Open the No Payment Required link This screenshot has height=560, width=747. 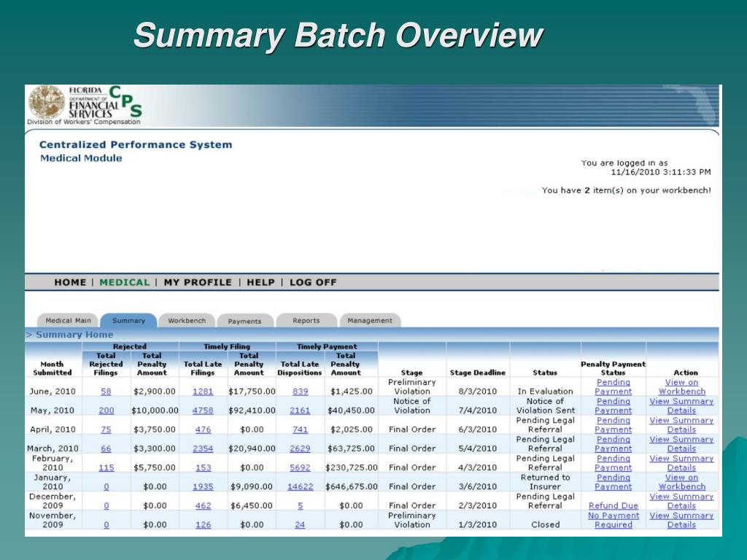tap(613, 520)
